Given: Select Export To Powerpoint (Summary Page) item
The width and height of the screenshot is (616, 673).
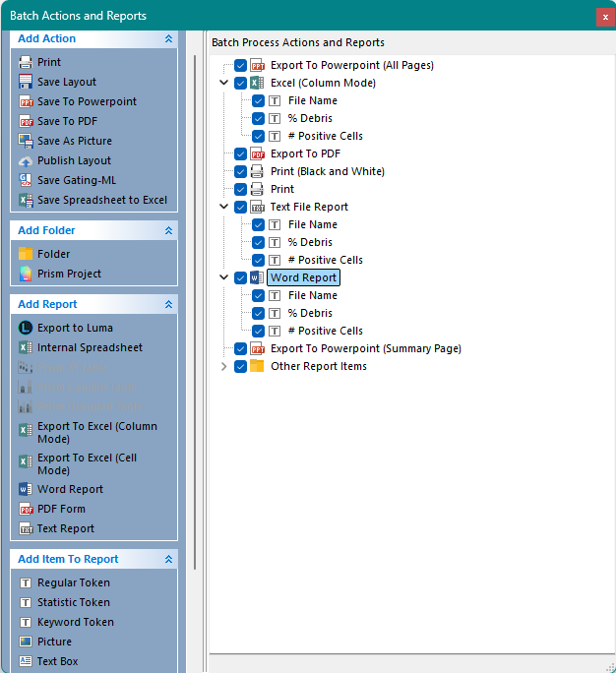Looking at the screenshot, I should coord(365,348).
